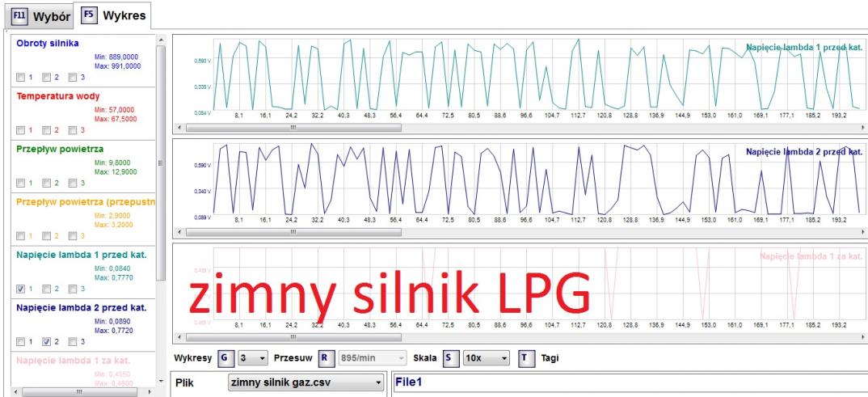Click the right arrow of the lambda 1 chart scrollbar
The width and height of the screenshot is (868, 397).
click(x=864, y=128)
